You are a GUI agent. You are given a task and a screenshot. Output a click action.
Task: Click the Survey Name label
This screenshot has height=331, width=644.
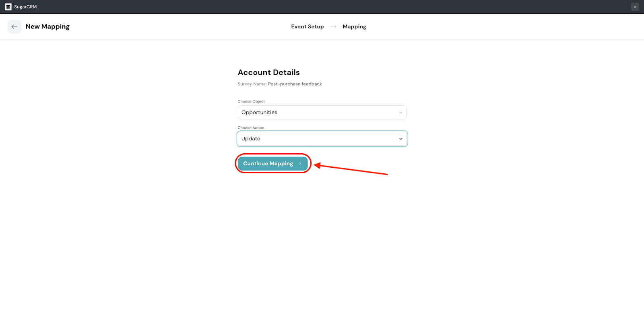pos(252,84)
